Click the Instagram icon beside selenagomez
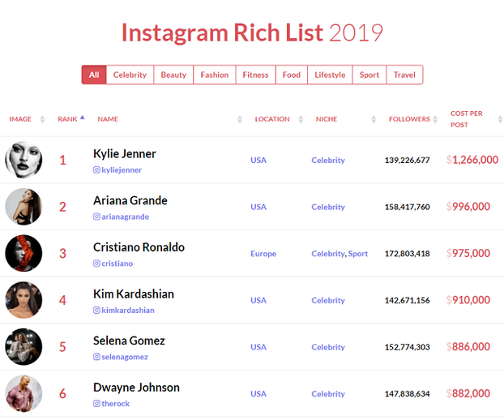Viewport: 504px width, 420px height. pos(96,357)
